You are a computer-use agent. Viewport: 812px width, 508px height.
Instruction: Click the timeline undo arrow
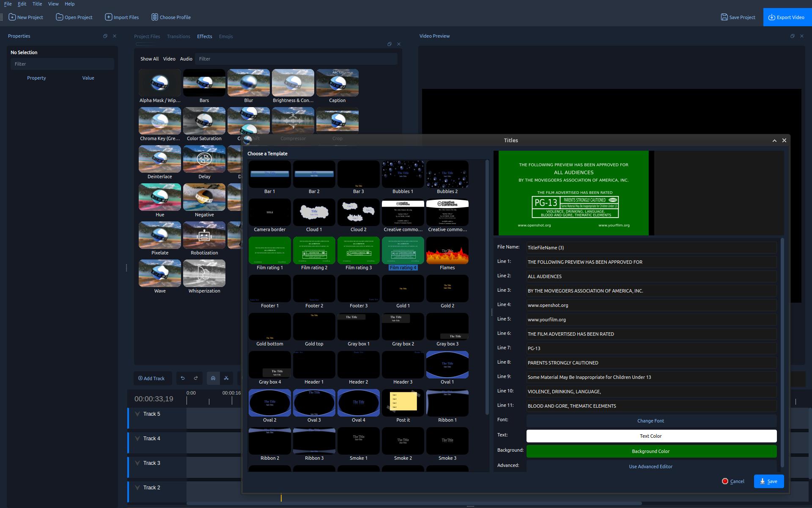click(x=183, y=378)
